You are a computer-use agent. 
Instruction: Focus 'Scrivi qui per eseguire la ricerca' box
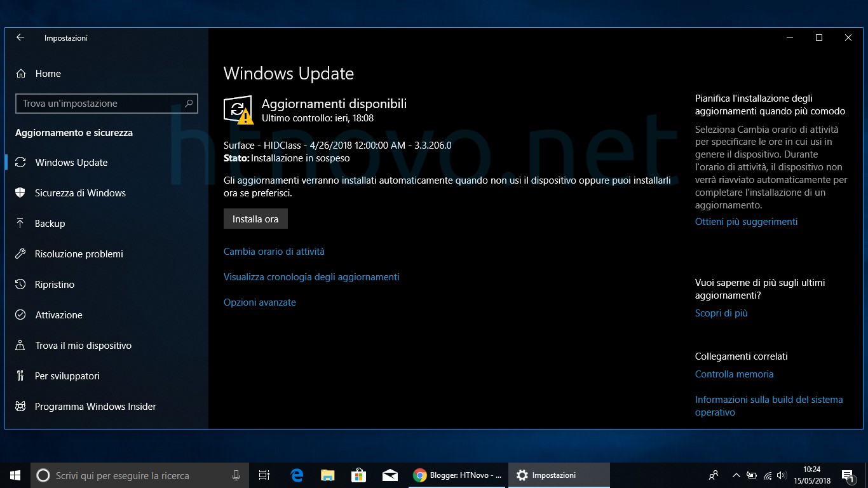click(x=140, y=475)
